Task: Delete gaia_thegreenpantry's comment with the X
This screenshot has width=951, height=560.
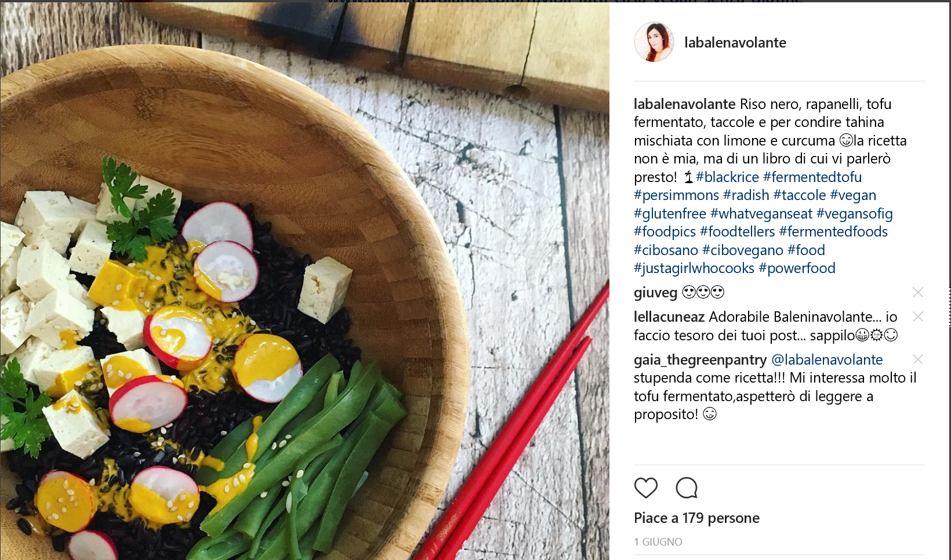Action: click(x=917, y=359)
